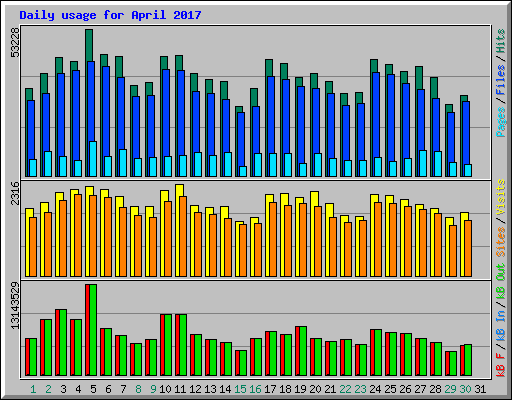
Task: Click the tallest kB bar for day 5
Action: coord(91,330)
